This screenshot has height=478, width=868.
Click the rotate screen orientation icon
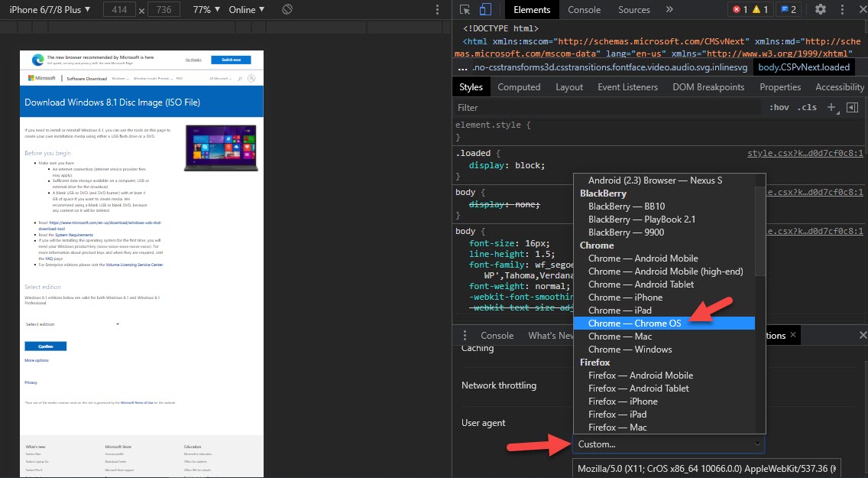[x=287, y=10]
